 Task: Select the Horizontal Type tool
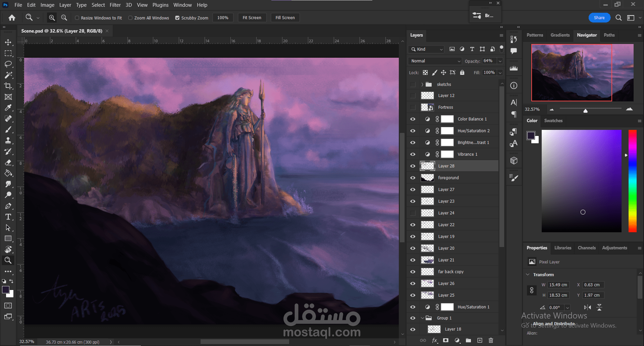8,217
